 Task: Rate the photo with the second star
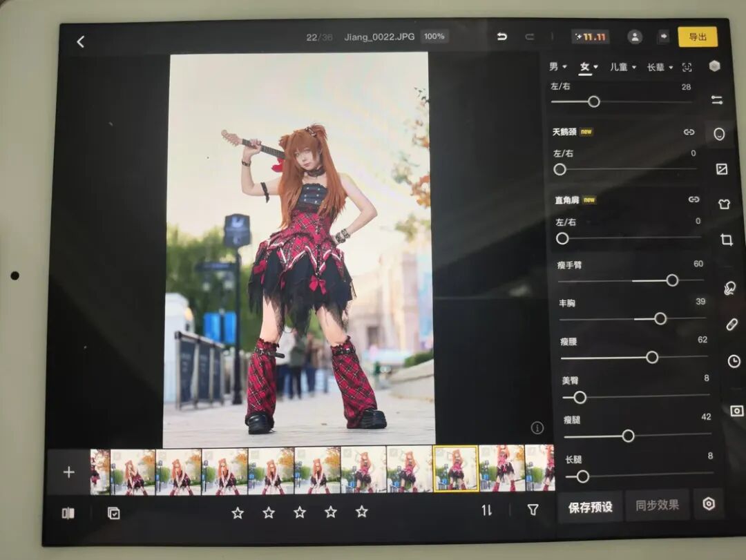coord(269,512)
